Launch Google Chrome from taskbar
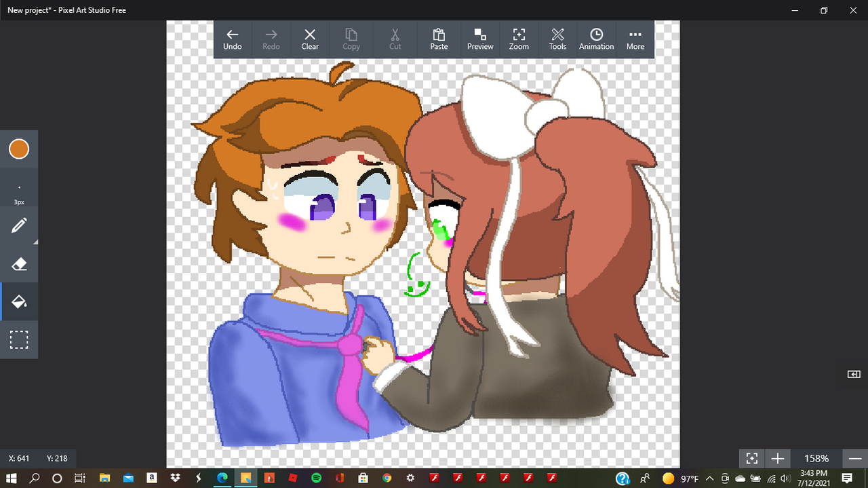 (x=387, y=478)
